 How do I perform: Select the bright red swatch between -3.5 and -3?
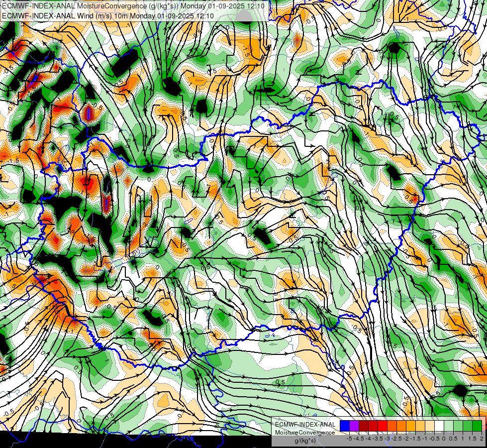[383, 426]
